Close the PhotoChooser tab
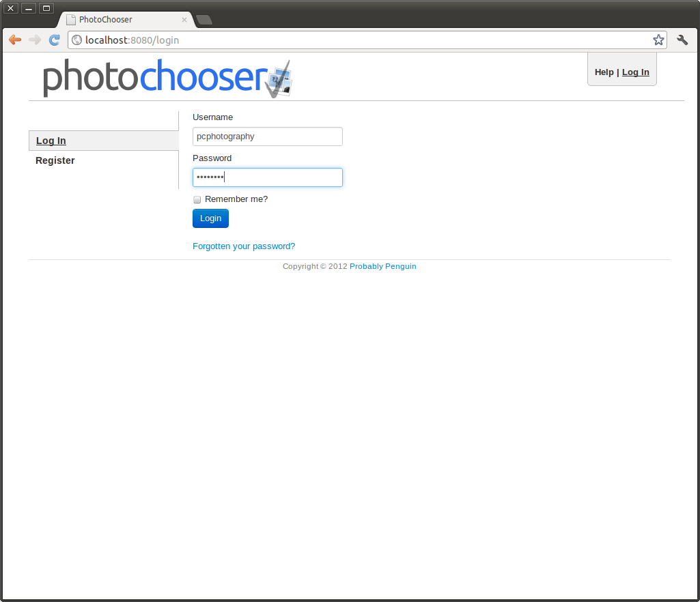The width and height of the screenshot is (700, 602). (x=184, y=20)
